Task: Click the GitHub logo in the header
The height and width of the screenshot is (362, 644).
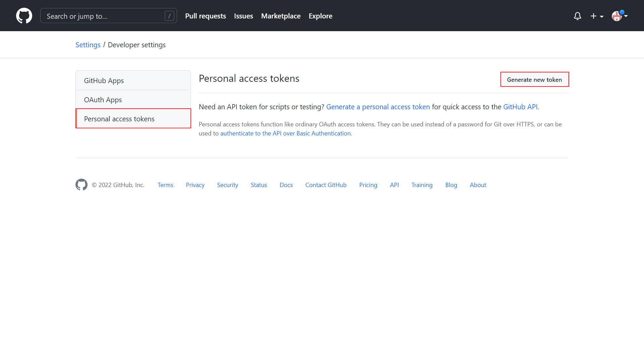Action: [x=24, y=16]
